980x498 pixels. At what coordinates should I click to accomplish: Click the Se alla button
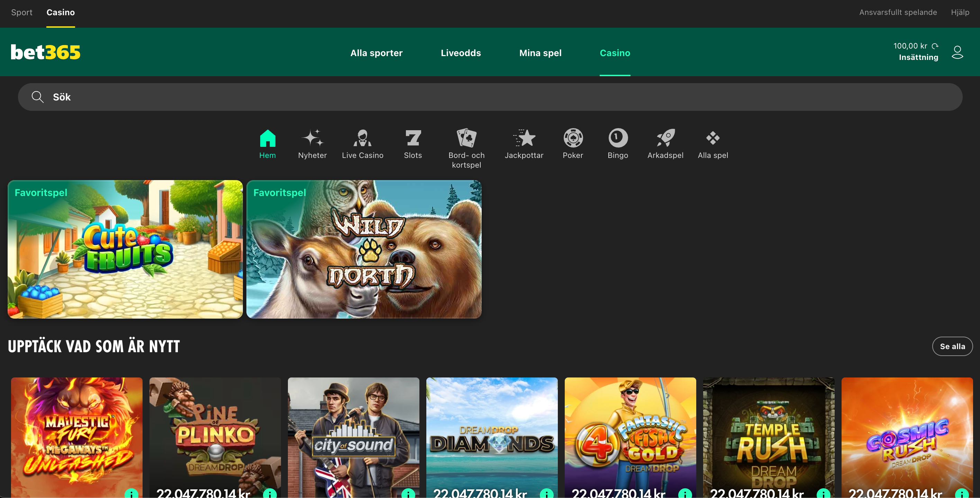pyautogui.click(x=952, y=346)
